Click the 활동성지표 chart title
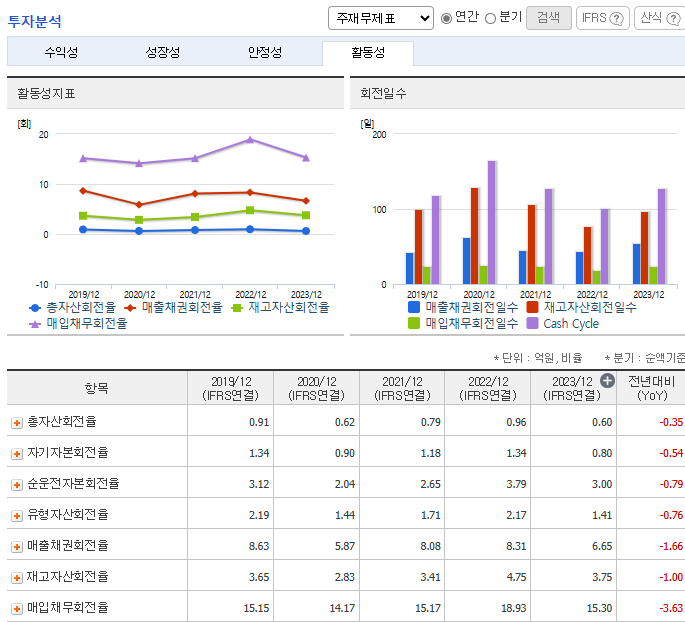The height and width of the screenshot is (622, 685). [46, 93]
